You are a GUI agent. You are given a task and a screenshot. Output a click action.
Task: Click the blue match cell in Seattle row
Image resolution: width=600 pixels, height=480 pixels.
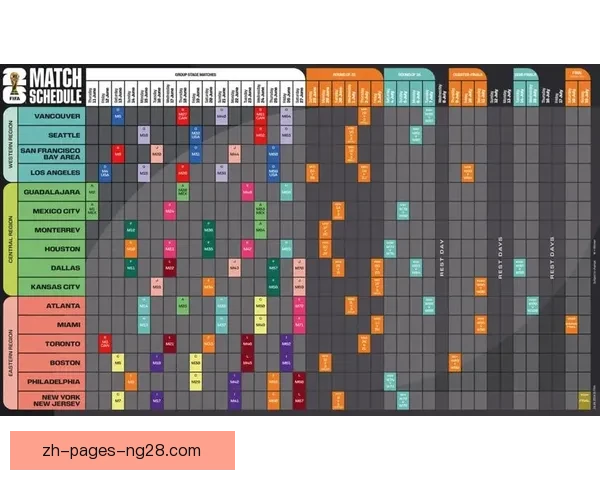click(x=196, y=135)
